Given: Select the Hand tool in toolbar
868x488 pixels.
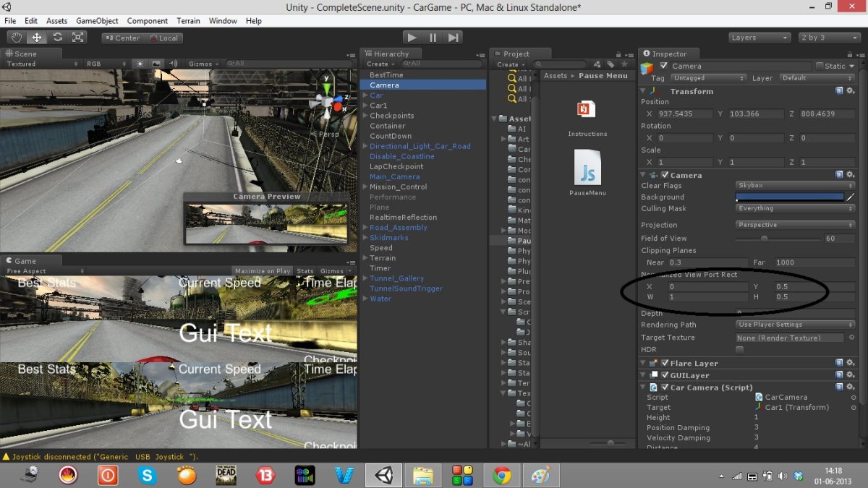Looking at the screenshot, I should coord(17,38).
